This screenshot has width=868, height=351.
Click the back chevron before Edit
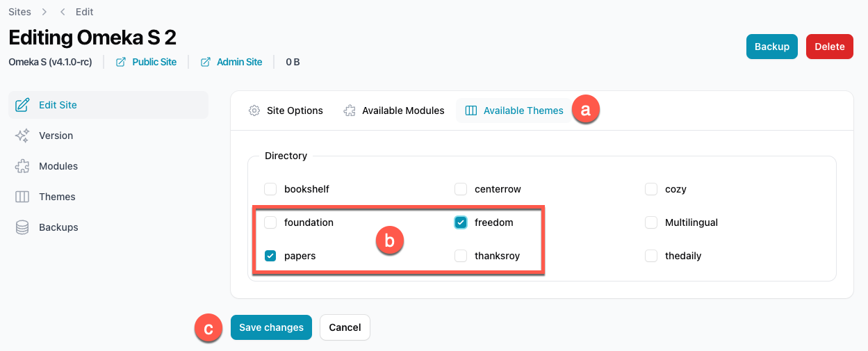pos(63,12)
